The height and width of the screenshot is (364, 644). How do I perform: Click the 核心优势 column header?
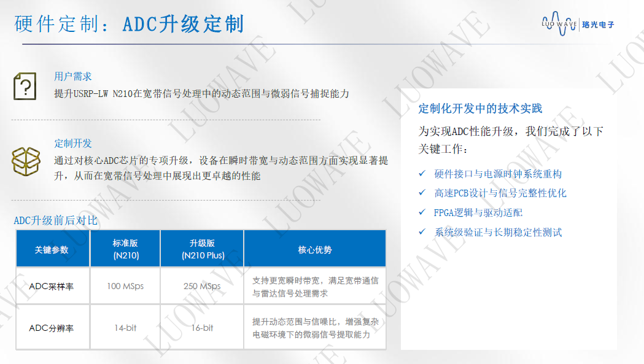pos(314,250)
